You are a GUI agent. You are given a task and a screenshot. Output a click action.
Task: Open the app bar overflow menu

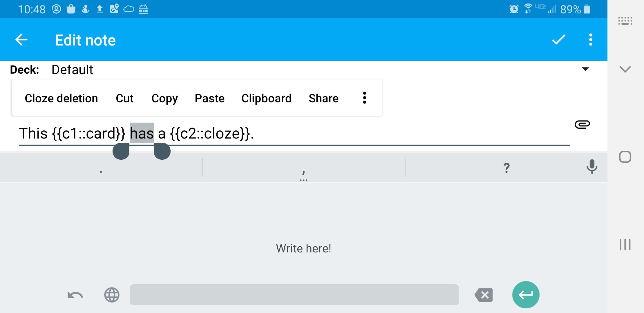(x=590, y=40)
